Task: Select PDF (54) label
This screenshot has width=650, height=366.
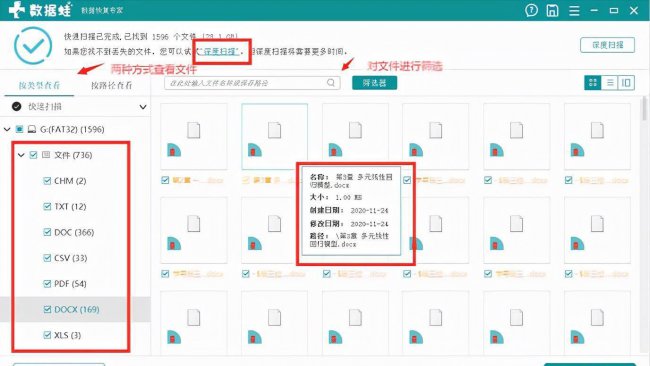Action: 70,284
